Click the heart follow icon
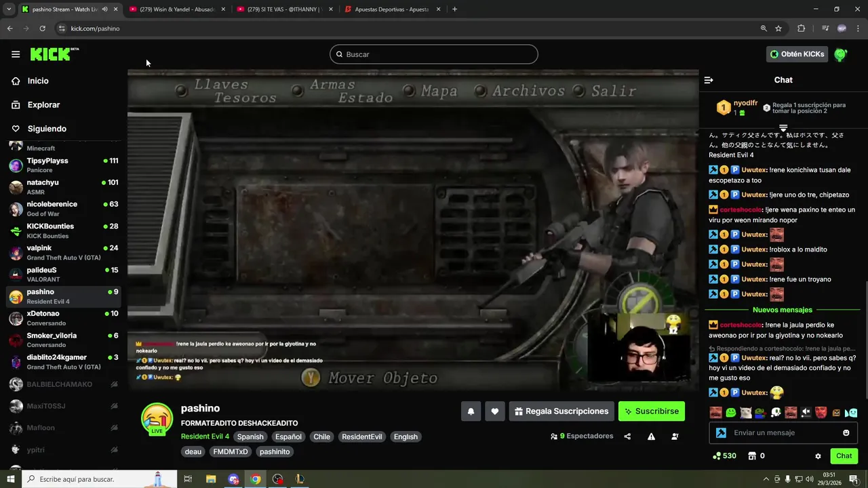Screen dimensions: 868x488 (495, 411)
